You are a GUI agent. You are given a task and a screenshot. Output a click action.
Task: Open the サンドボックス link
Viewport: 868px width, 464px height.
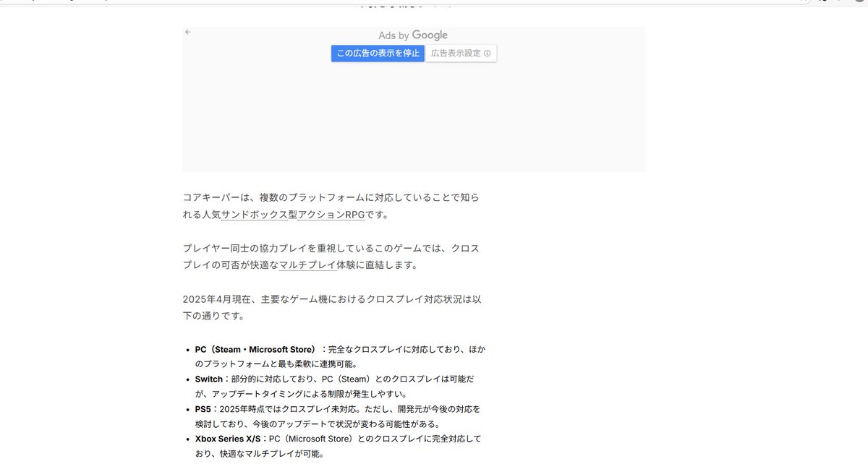click(254, 215)
